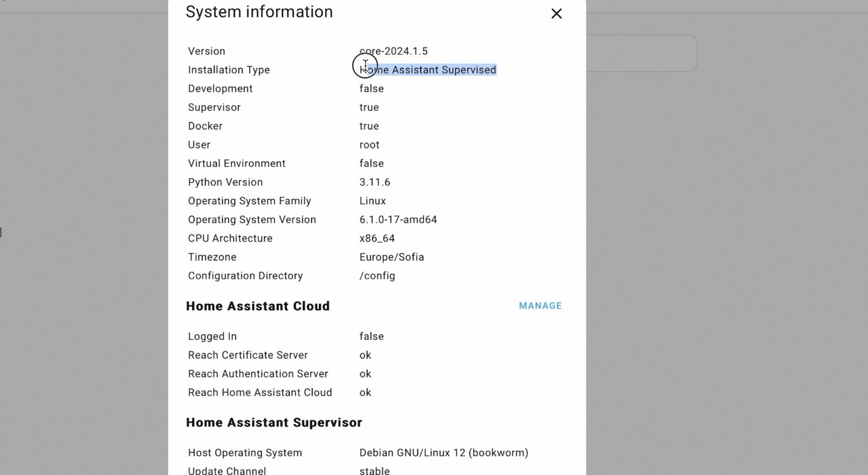Click the Operating System Version 6.1.0-17-amd64

(x=398, y=219)
